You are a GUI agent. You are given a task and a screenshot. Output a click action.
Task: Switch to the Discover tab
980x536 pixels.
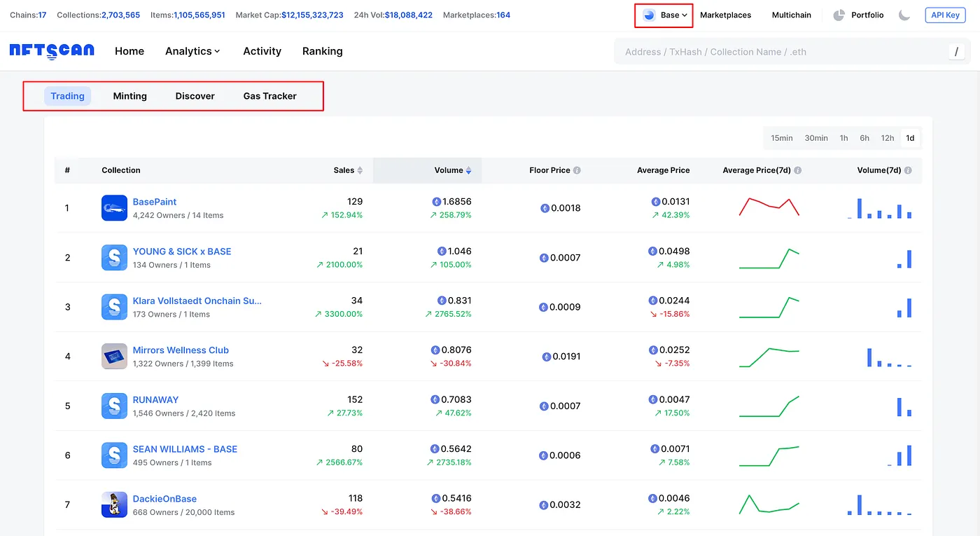point(195,96)
